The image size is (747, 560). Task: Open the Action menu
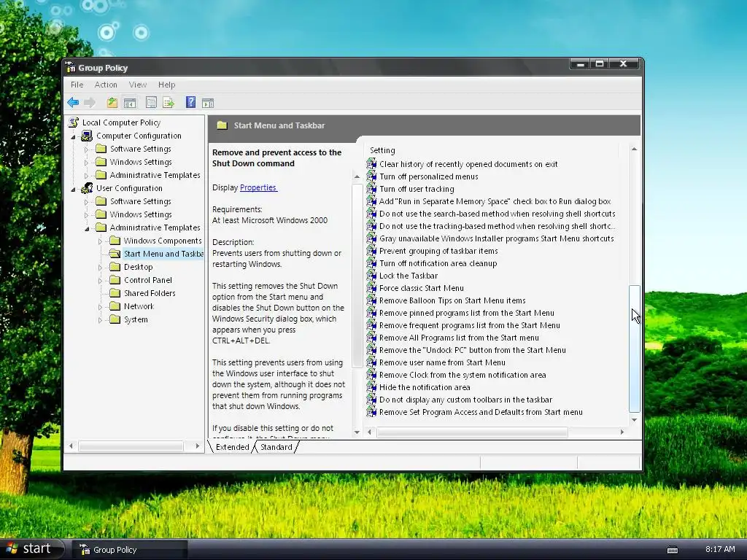pyautogui.click(x=106, y=85)
